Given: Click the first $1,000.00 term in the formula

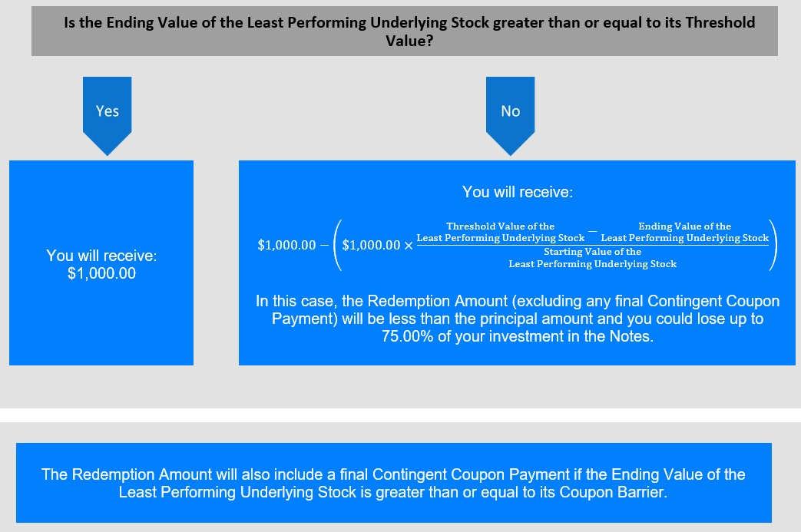Looking at the screenshot, I should [x=286, y=245].
